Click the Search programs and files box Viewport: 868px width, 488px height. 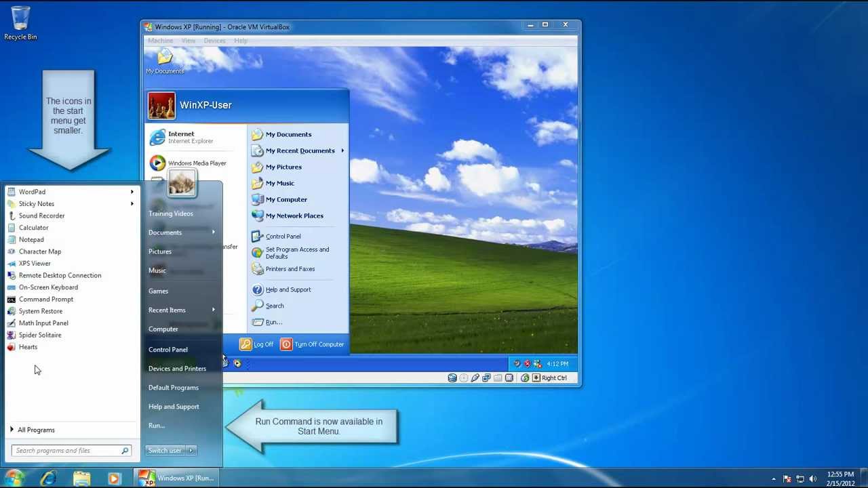click(66, 450)
